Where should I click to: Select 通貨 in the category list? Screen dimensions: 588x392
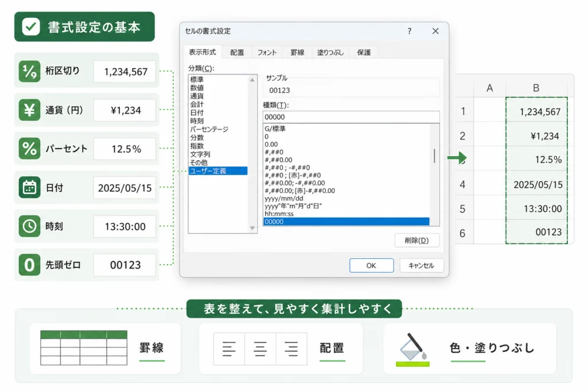tap(218, 96)
